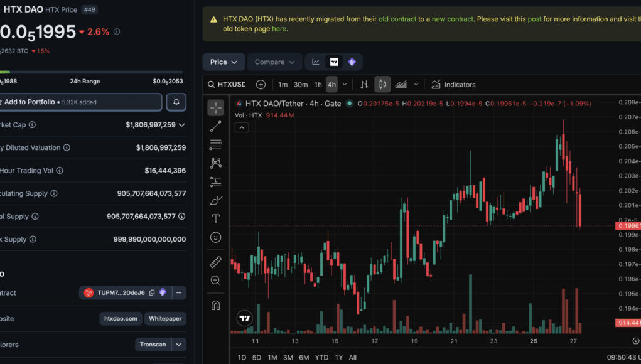This screenshot has width=641, height=364.
Task: Select the bars chart style icon
Action: click(364, 85)
